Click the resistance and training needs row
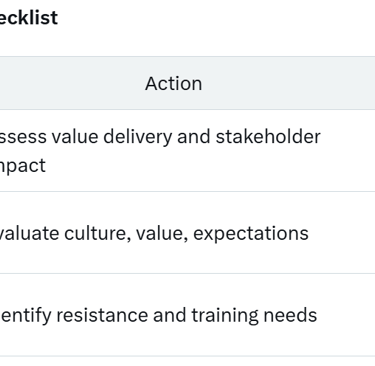The width and height of the screenshot is (375, 366). 187,315
